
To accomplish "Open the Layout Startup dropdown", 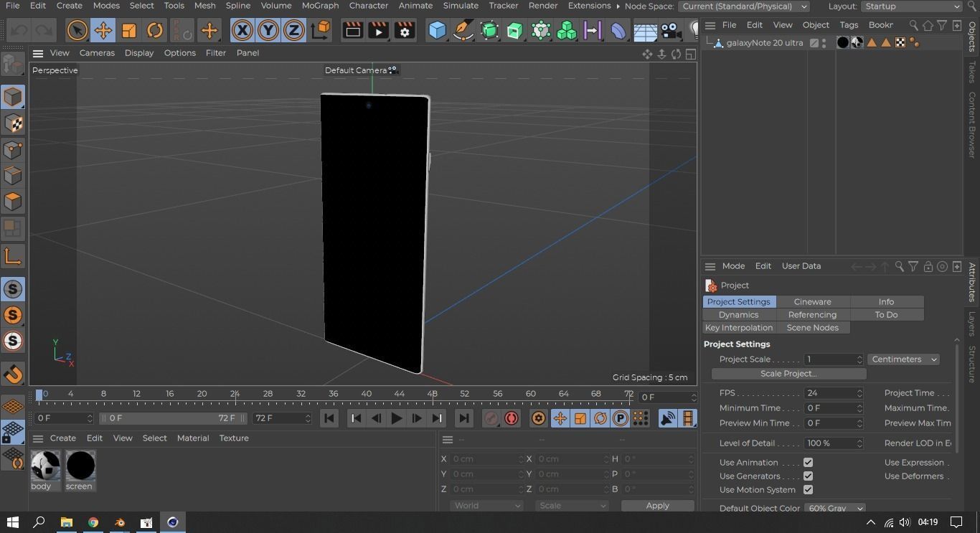I will tap(911, 6).
